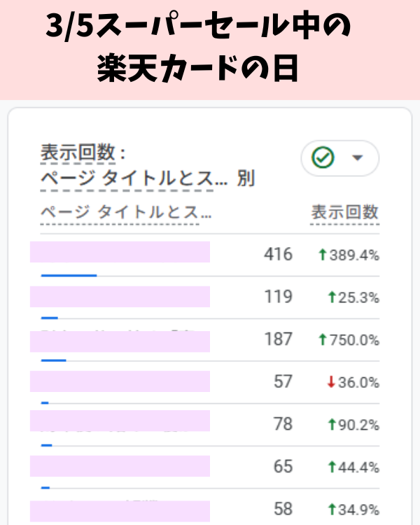420x525 pixels.
Task: Click the green checkmark status icon
Action: pyautogui.click(x=323, y=158)
